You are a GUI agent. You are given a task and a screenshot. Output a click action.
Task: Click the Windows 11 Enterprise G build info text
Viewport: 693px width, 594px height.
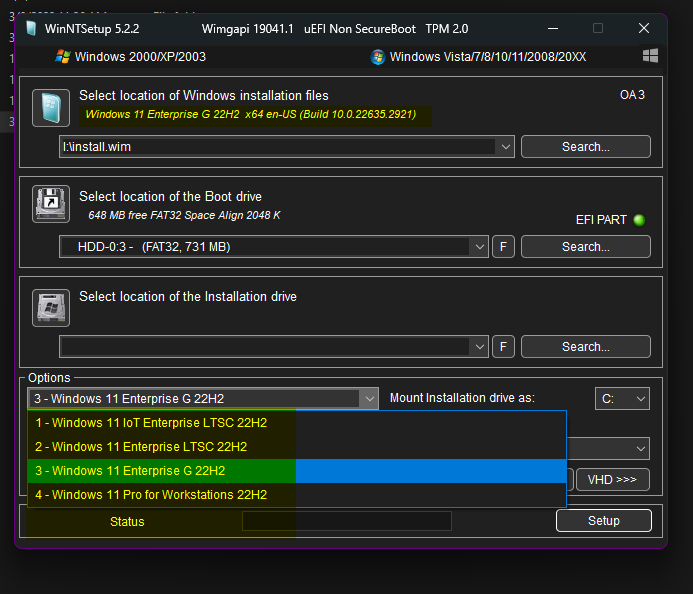(x=251, y=114)
